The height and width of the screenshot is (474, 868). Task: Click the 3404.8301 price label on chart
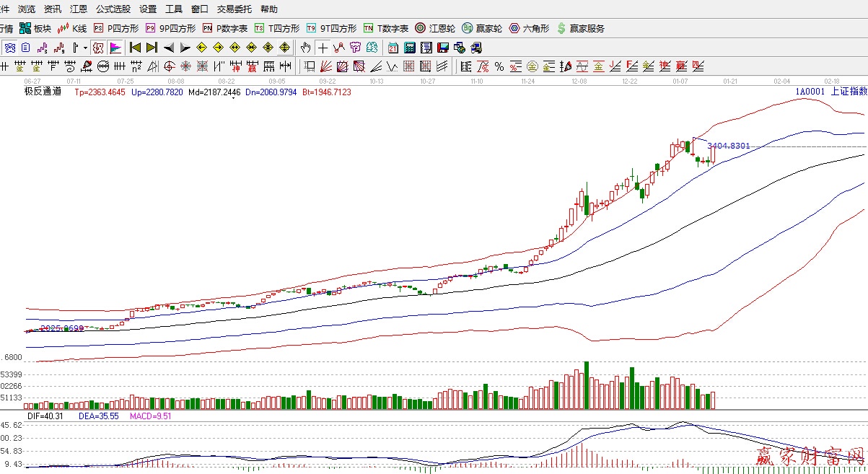pos(728,146)
